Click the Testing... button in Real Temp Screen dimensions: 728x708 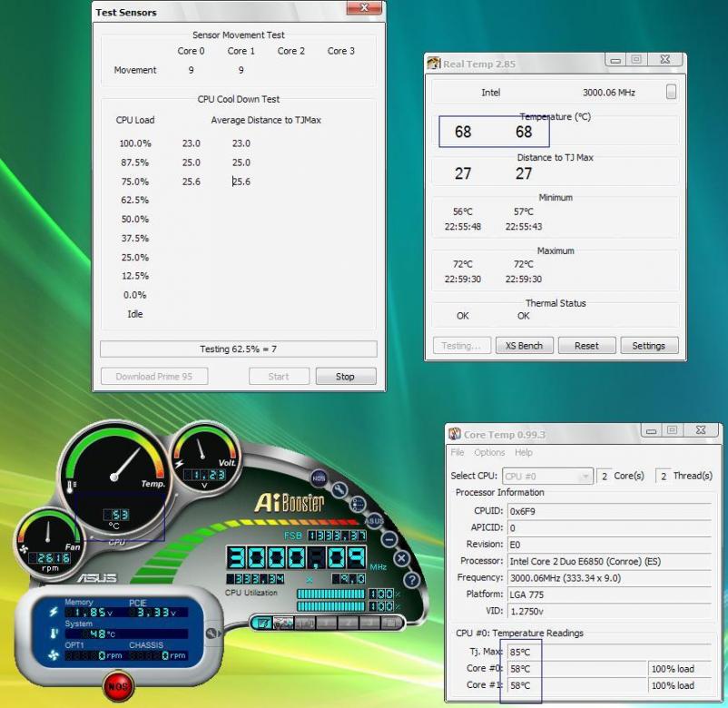point(462,346)
